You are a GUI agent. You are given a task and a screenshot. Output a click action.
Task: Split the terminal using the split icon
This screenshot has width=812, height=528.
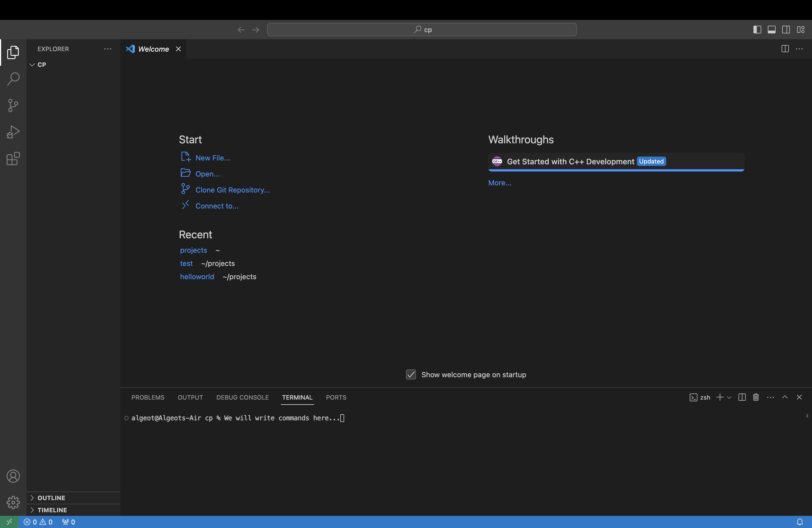tap(742, 397)
